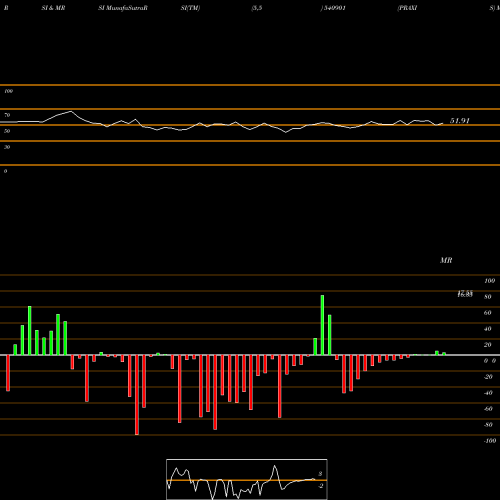Click the RSI line peak above 70
The width and height of the screenshot is (500, 500).
(71, 111)
